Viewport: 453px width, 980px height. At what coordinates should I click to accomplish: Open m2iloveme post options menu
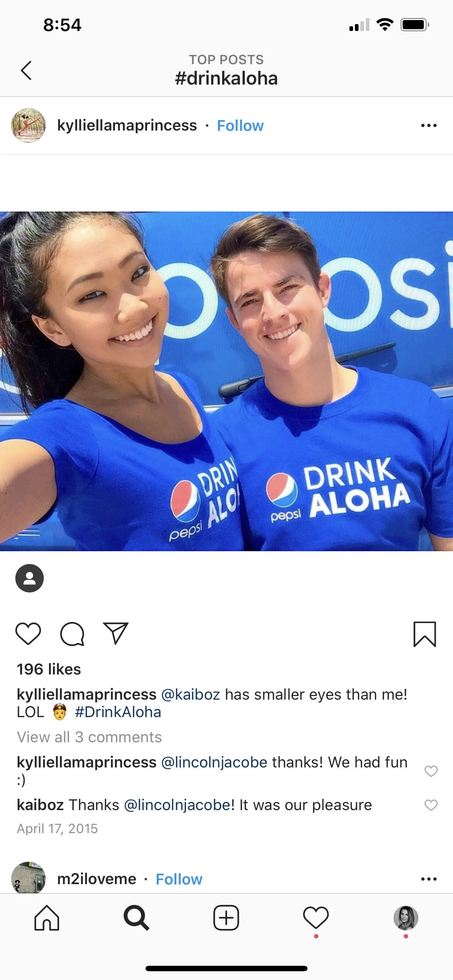(429, 879)
